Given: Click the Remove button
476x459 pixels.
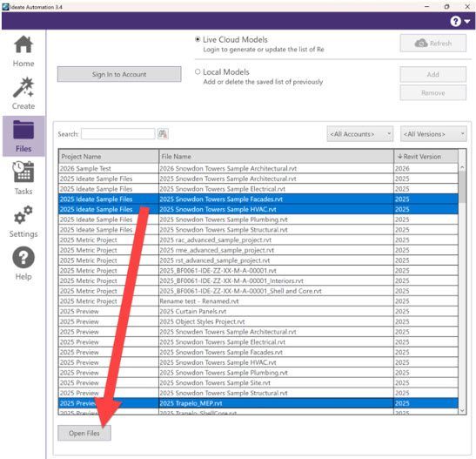Looking at the screenshot, I should (432, 92).
